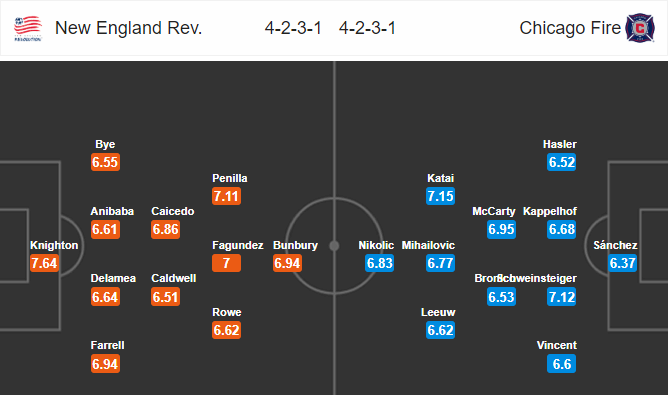Open the Chicago Fire team name
Viewport: 668px width, 395px height.
point(570,28)
